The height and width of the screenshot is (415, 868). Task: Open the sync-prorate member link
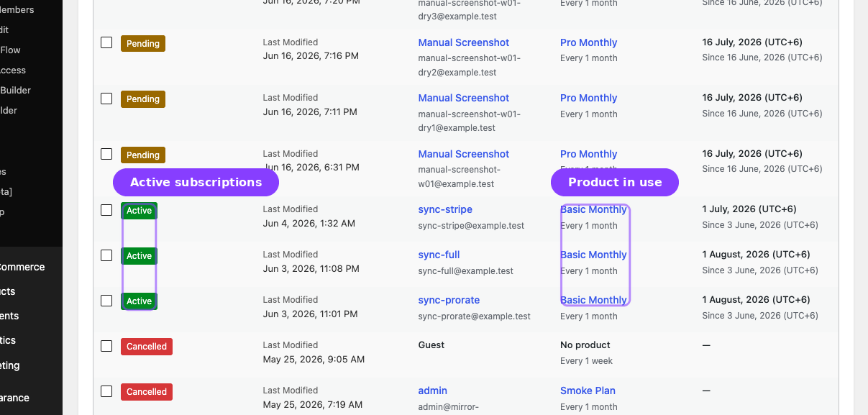(x=449, y=300)
